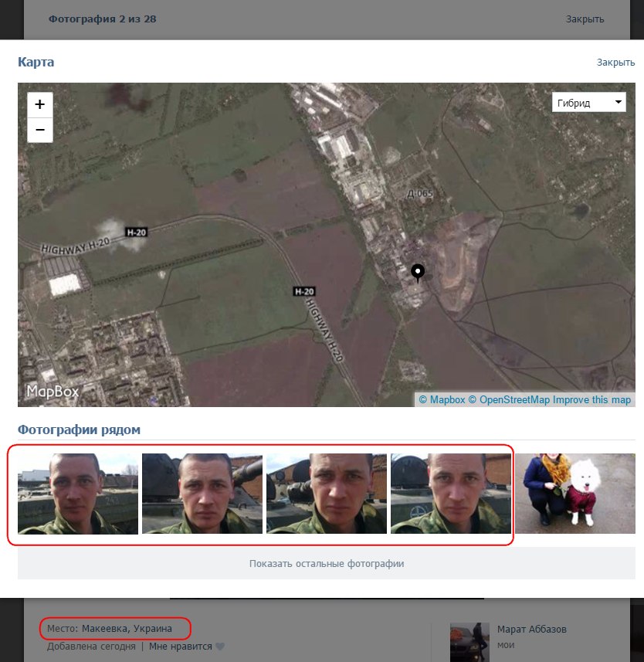Click the MapBox logo on the map

(x=53, y=392)
